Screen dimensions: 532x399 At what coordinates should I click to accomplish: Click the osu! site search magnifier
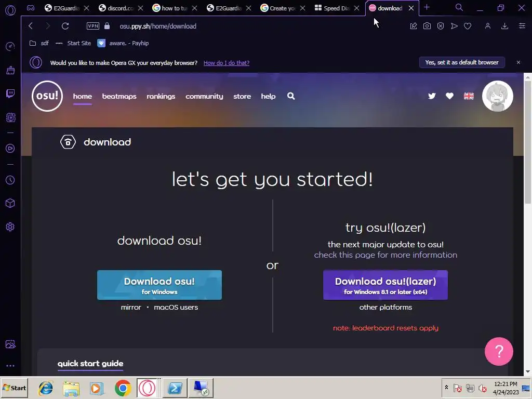click(291, 96)
